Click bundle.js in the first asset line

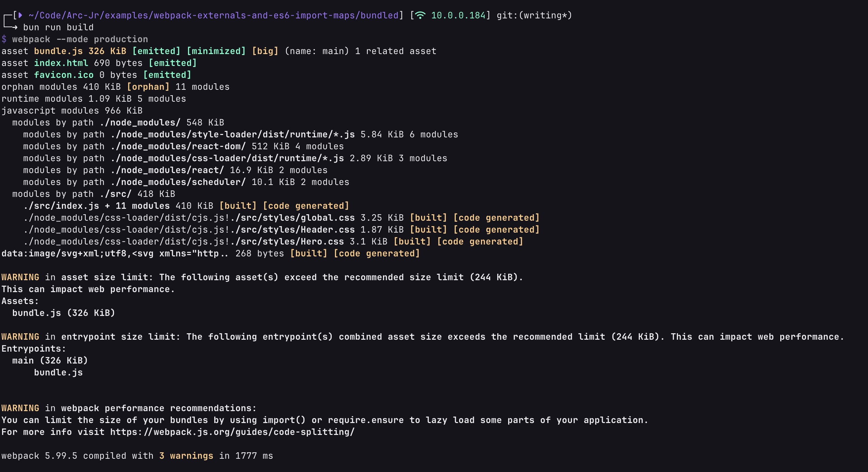point(58,51)
